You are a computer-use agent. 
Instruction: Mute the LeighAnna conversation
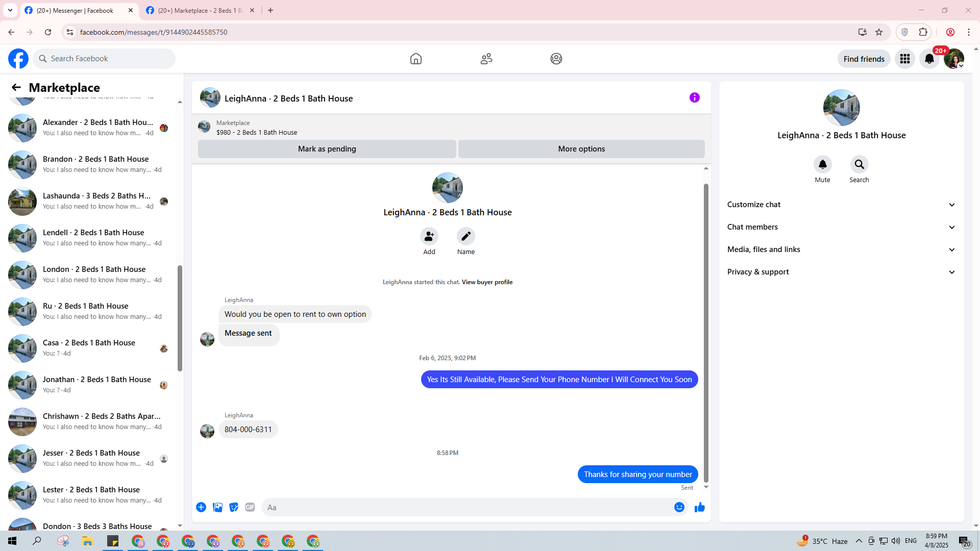pos(822,165)
